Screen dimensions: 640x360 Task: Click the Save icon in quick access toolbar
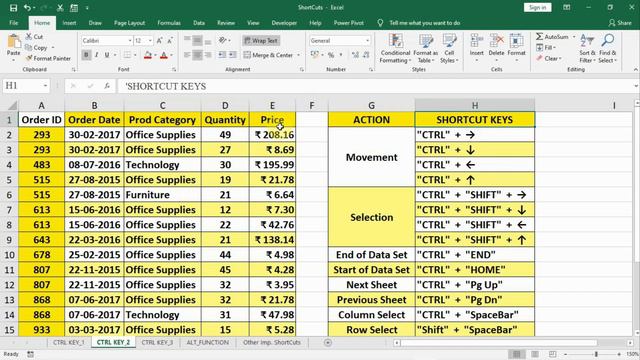point(13,7)
